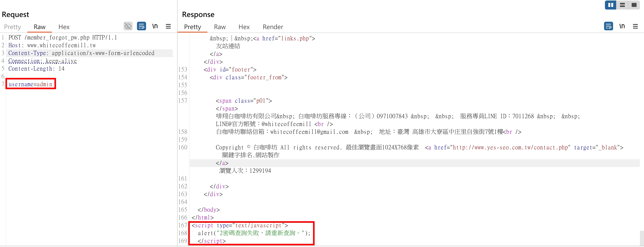
Task: Click the links.php href value
Action: (x=295, y=39)
